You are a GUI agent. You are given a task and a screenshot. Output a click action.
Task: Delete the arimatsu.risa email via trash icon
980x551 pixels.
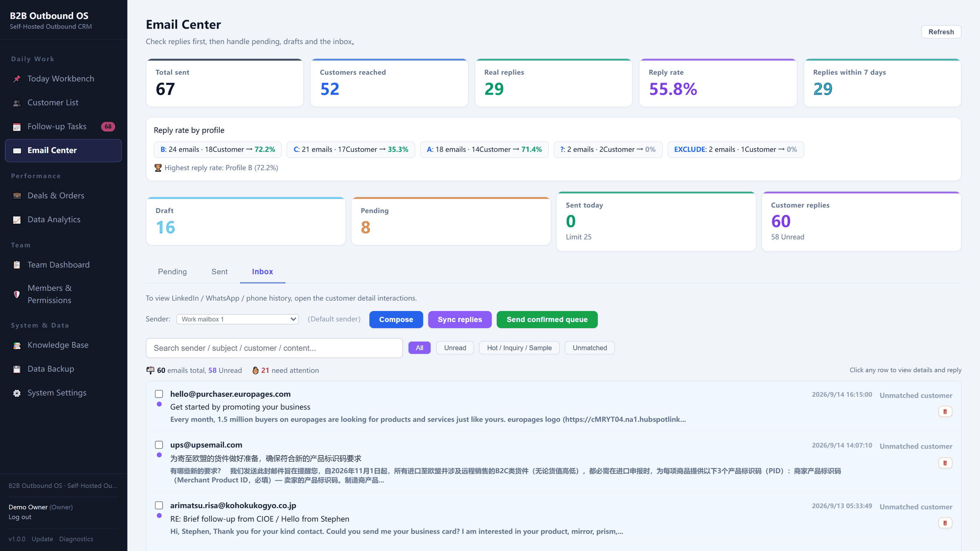coord(945,523)
